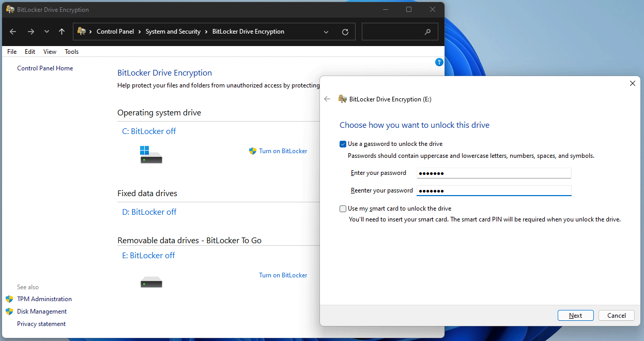Refresh the Control Panel page
644x341 pixels.
(x=345, y=32)
